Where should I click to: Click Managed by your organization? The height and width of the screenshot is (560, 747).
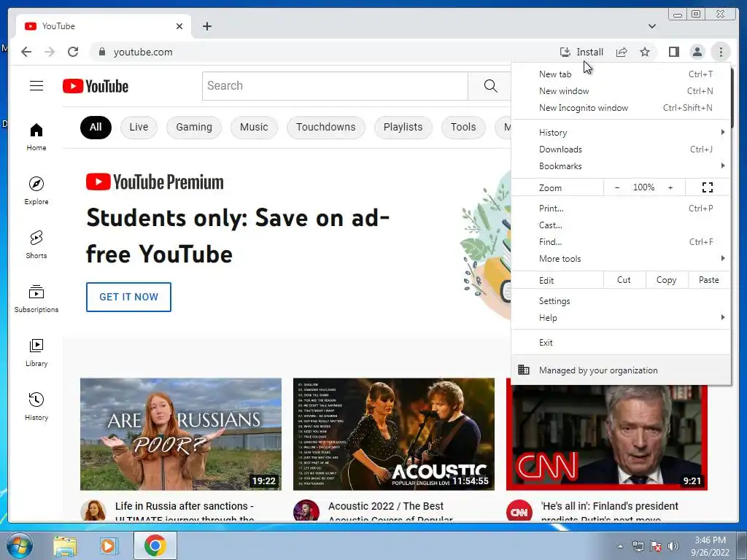pyautogui.click(x=621, y=370)
